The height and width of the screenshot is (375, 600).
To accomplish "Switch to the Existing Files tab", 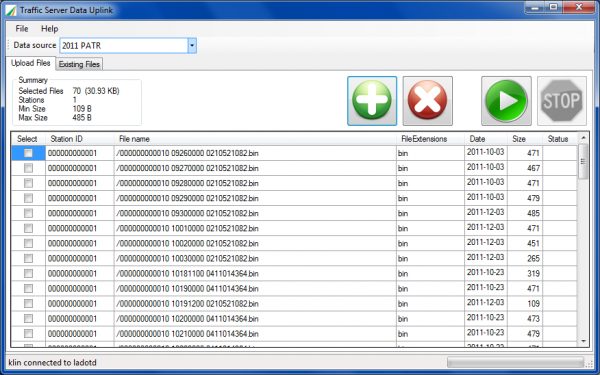I will click(x=79, y=64).
